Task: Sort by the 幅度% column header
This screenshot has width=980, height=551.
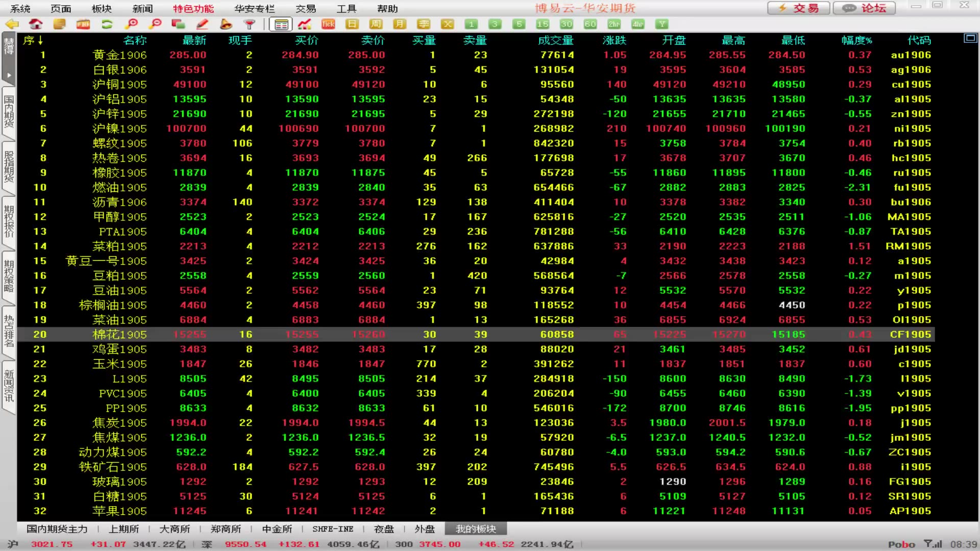Action: point(857,40)
